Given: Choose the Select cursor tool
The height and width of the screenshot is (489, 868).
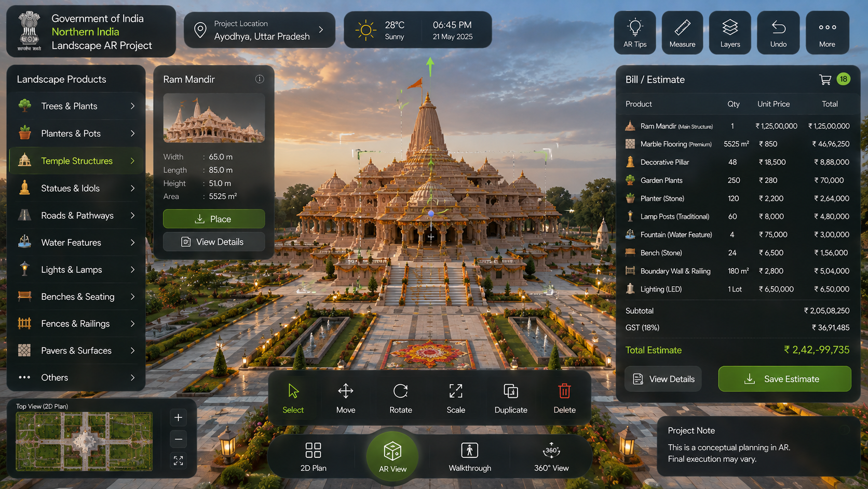Looking at the screenshot, I should [293, 398].
